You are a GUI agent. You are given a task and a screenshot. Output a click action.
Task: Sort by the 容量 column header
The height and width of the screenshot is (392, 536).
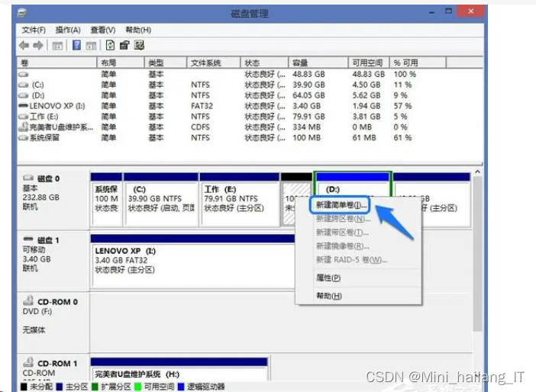click(318, 63)
